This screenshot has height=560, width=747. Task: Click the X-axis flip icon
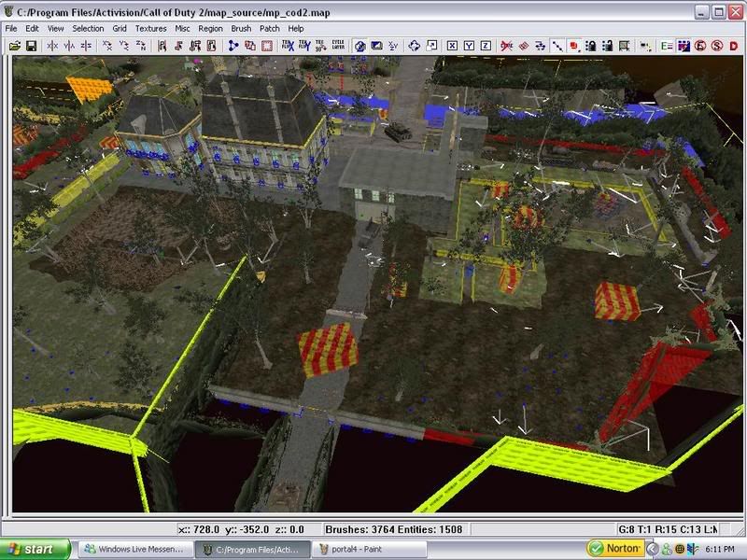[x=53, y=45]
